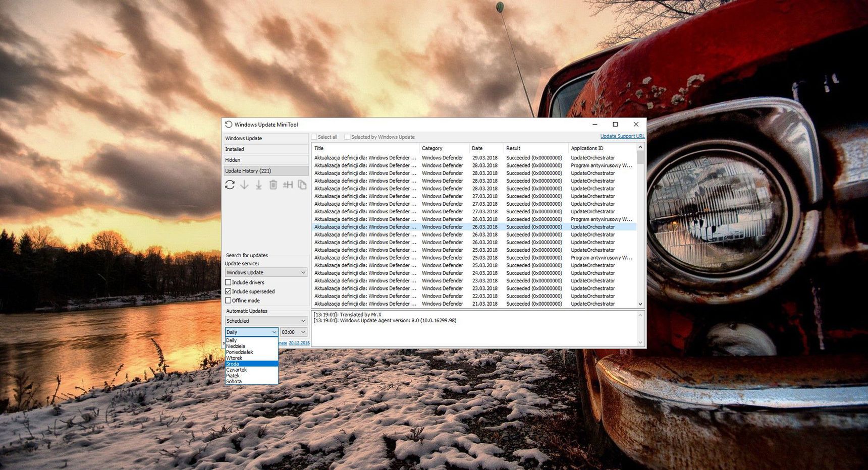This screenshot has height=470, width=868.
Task: Tick the Select all checkbox
Action: [x=314, y=137]
